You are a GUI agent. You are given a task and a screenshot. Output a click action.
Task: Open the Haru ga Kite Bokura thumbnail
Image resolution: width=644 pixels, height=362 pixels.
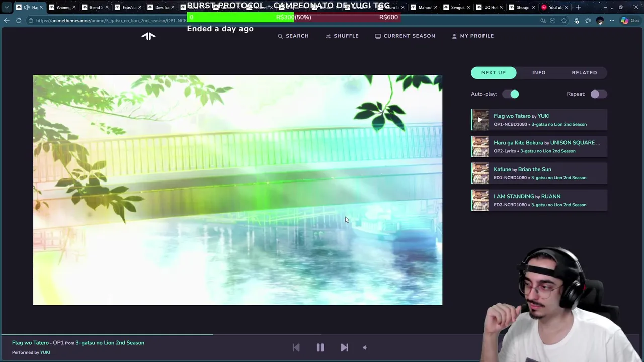pos(479,146)
